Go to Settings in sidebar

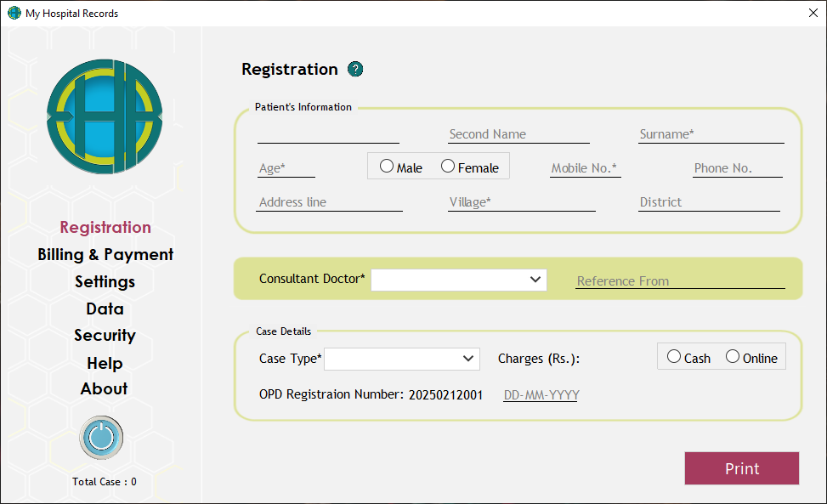tap(105, 281)
